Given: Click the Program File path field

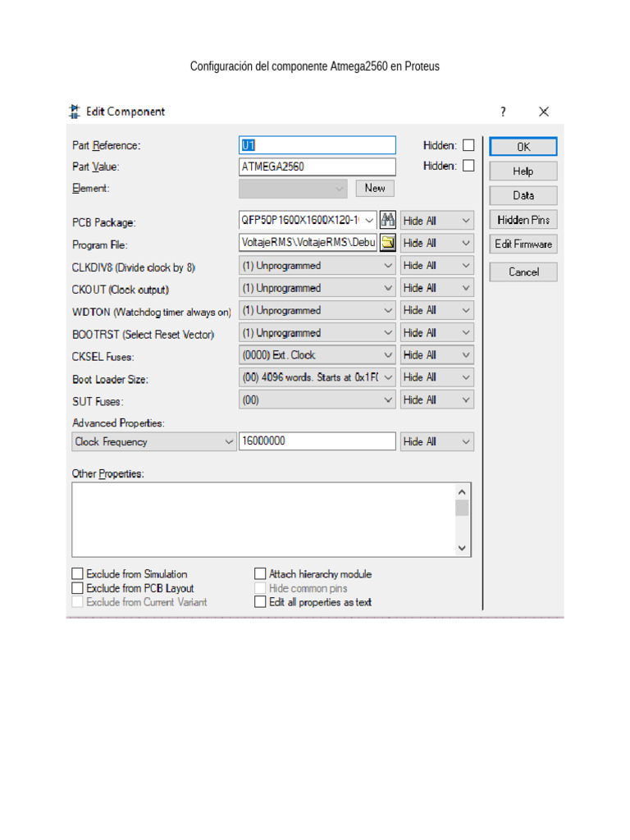Looking at the screenshot, I should (x=308, y=243).
